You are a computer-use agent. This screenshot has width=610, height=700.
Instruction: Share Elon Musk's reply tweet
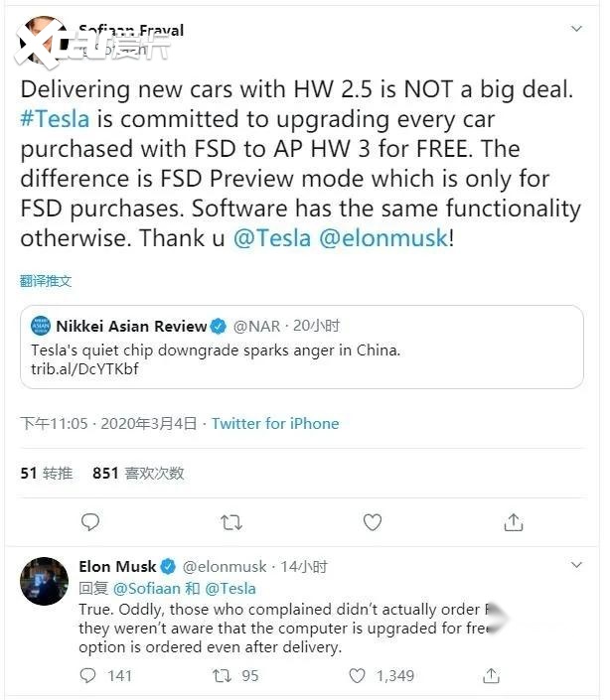click(490, 676)
